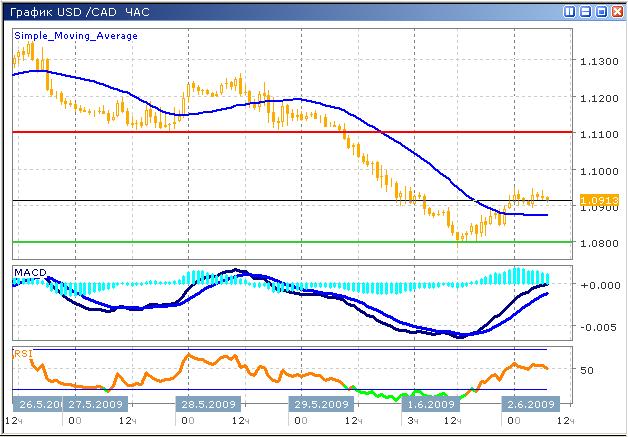Select the 26.5.2009 date marker
Screen dimensions: 628x437
39,405
